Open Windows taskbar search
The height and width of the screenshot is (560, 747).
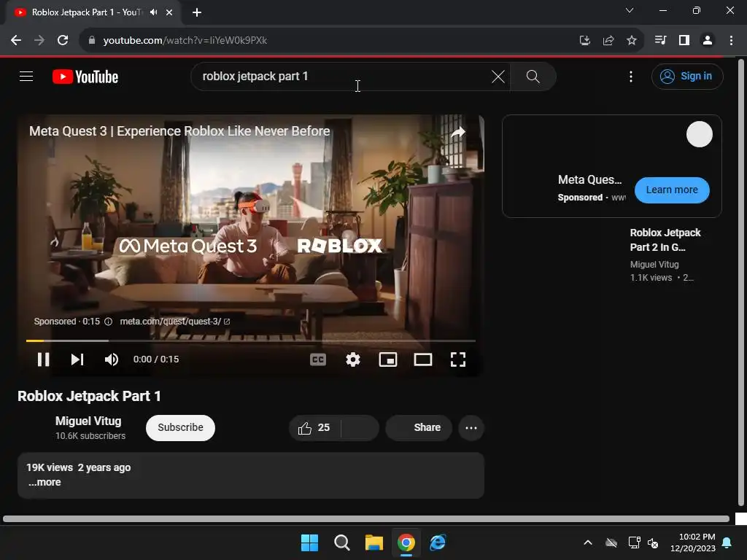click(x=342, y=542)
